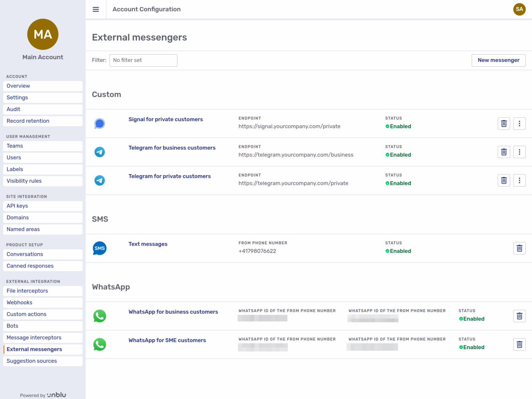Click the Signal messenger icon
The image size is (532, 399).
[x=100, y=123]
